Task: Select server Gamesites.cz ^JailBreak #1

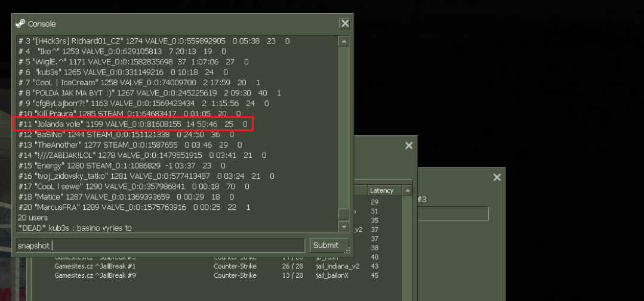Action: click(95, 266)
